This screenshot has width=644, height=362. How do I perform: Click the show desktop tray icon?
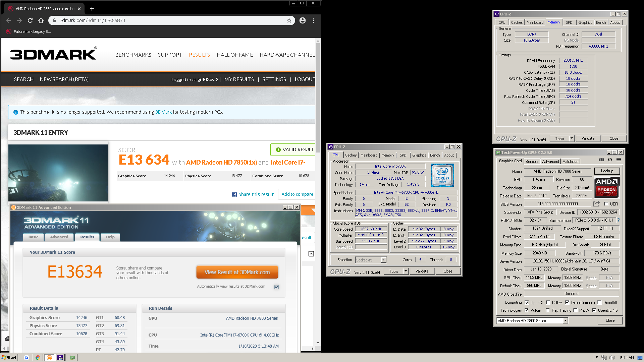click(640, 358)
